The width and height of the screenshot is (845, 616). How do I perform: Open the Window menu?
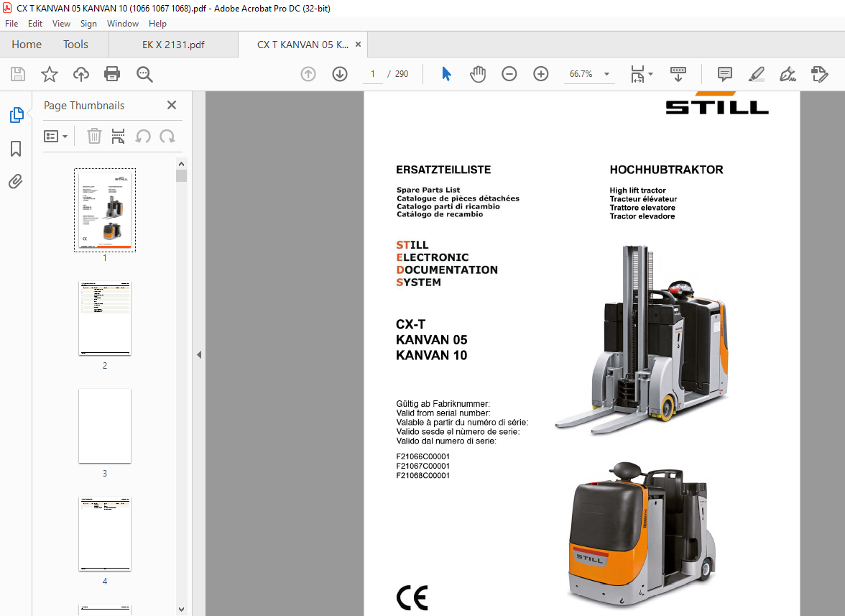122,24
